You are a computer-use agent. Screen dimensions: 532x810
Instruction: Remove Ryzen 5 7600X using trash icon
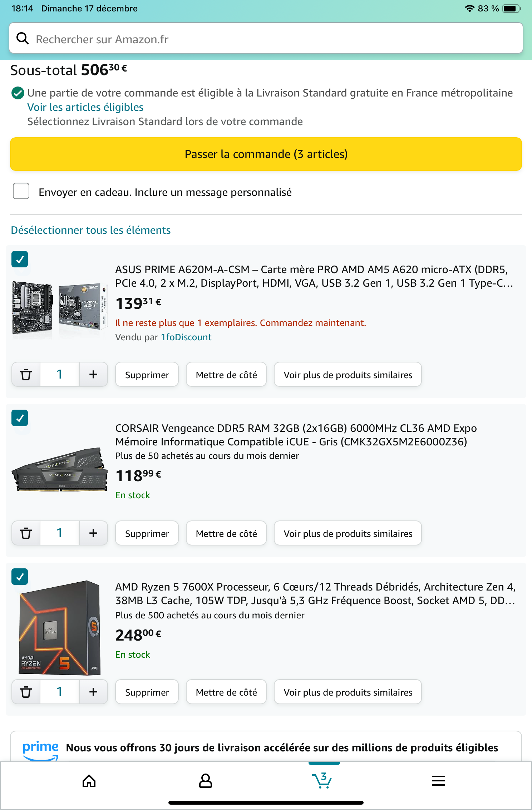point(26,692)
